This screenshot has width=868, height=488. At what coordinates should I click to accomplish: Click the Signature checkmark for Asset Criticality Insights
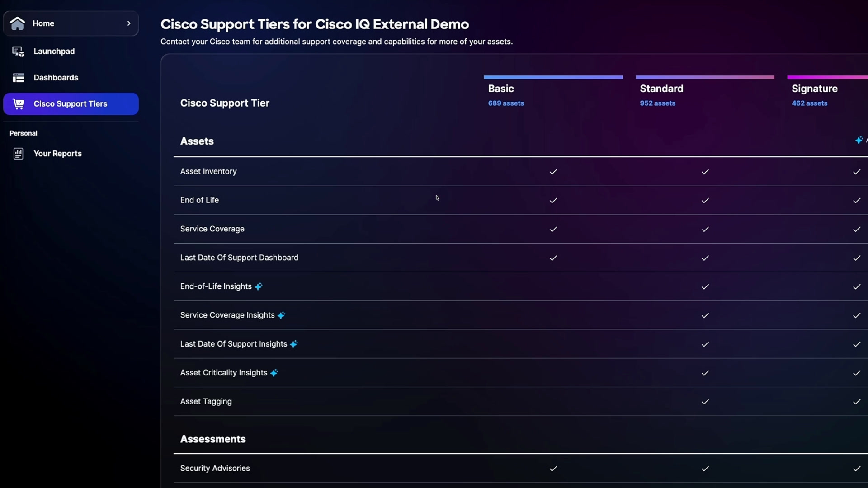coord(856,373)
